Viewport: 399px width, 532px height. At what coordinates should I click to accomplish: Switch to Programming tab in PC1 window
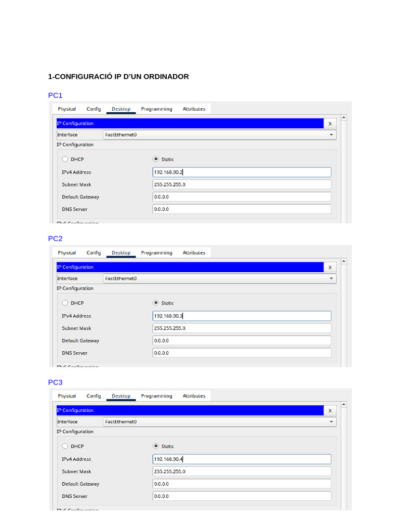(156, 109)
